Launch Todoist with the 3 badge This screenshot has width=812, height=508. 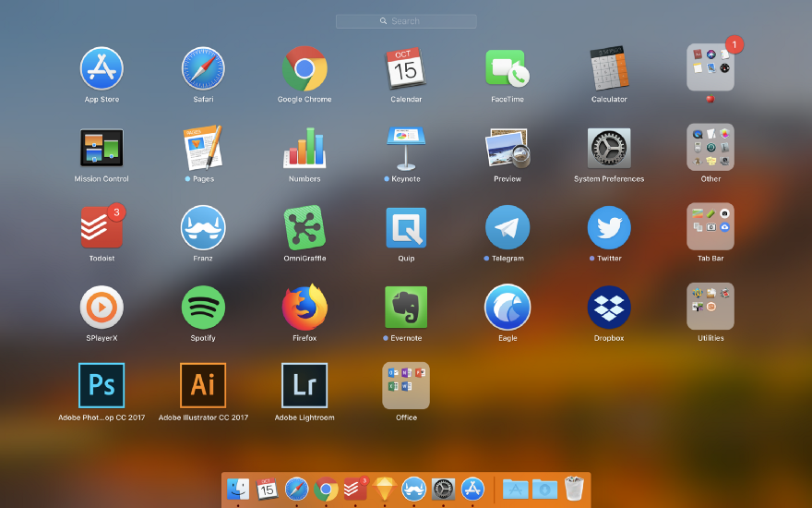point(101,227)
